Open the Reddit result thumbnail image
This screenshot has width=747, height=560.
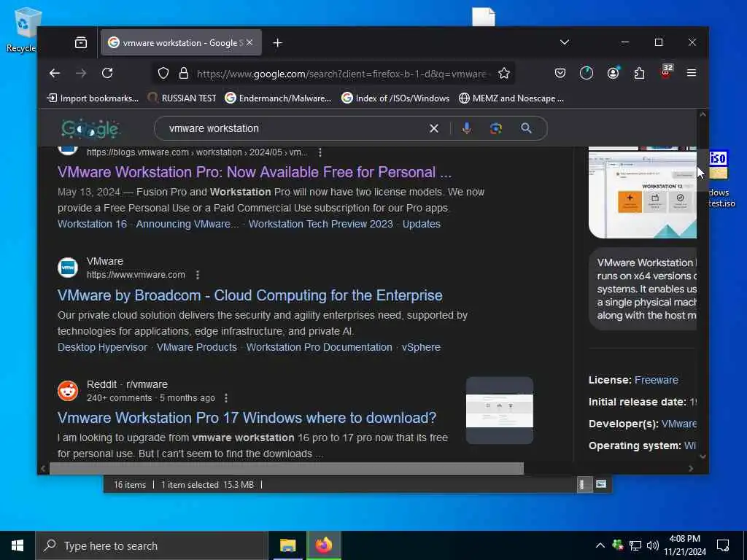[x=499, y=411]
